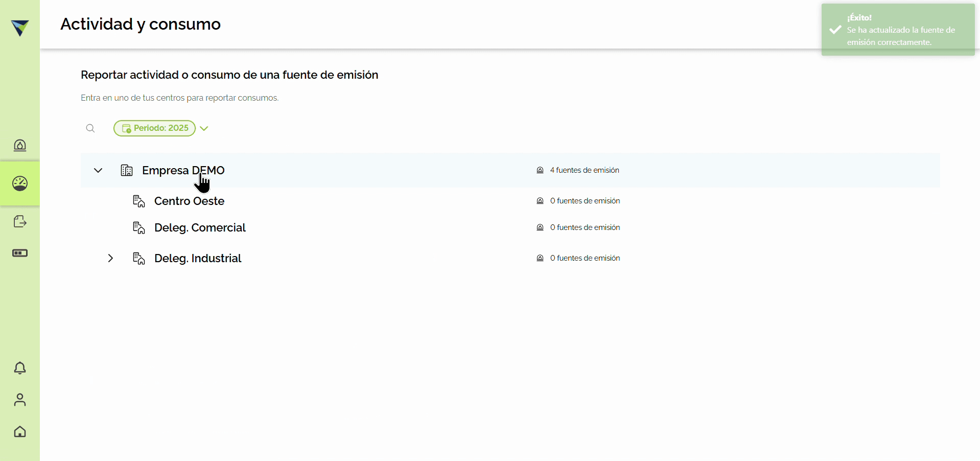Click the search magnifier icon
The image size is (980, 461).
click(x=90, y=128)
